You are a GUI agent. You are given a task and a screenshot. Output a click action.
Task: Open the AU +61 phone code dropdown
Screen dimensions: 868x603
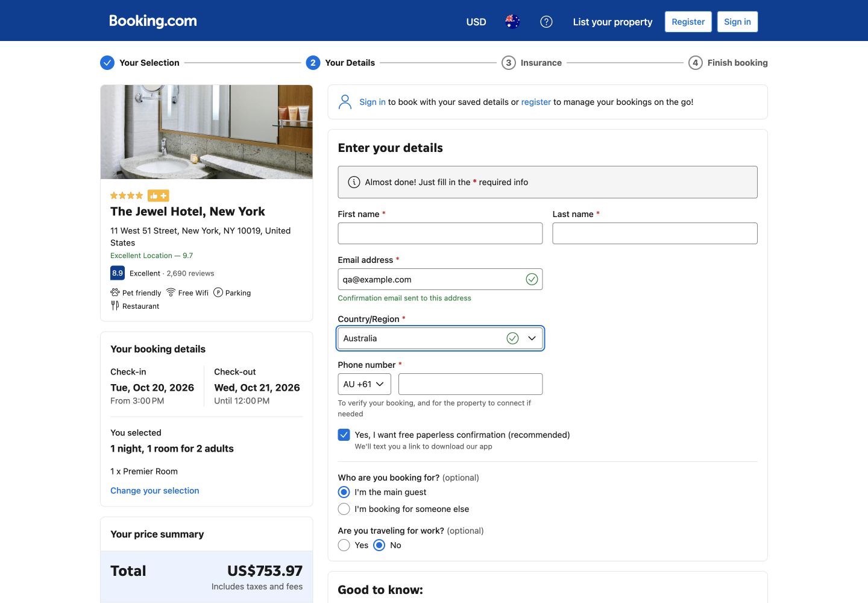pyautogui.click(x=364, y=384)
